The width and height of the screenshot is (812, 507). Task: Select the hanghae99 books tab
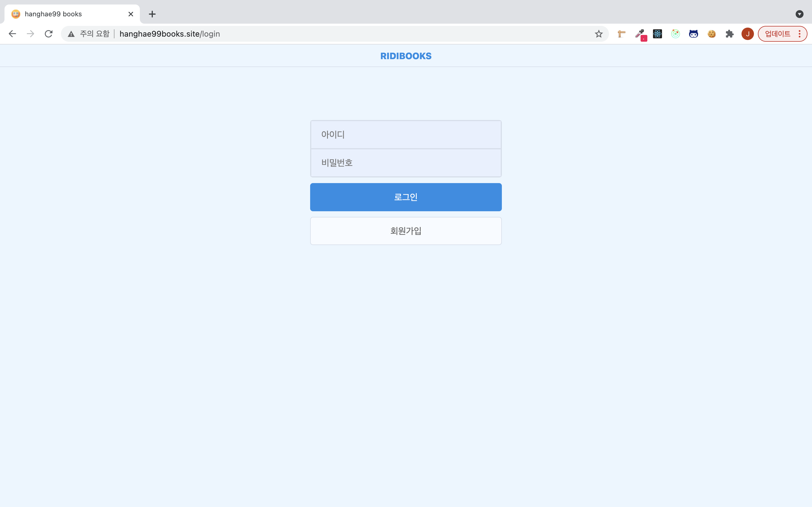tap(67, 14)
